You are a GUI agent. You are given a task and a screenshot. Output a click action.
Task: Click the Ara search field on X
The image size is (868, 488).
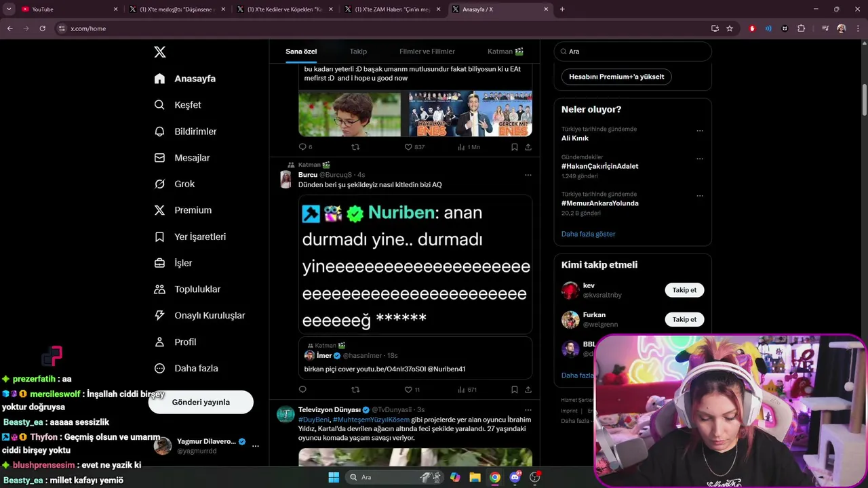[633, 52]
